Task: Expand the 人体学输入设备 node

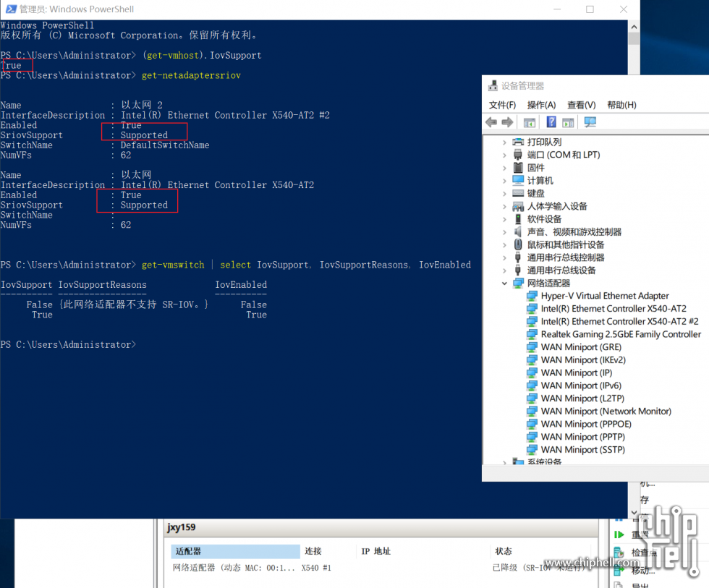Action: coord(505,207)
